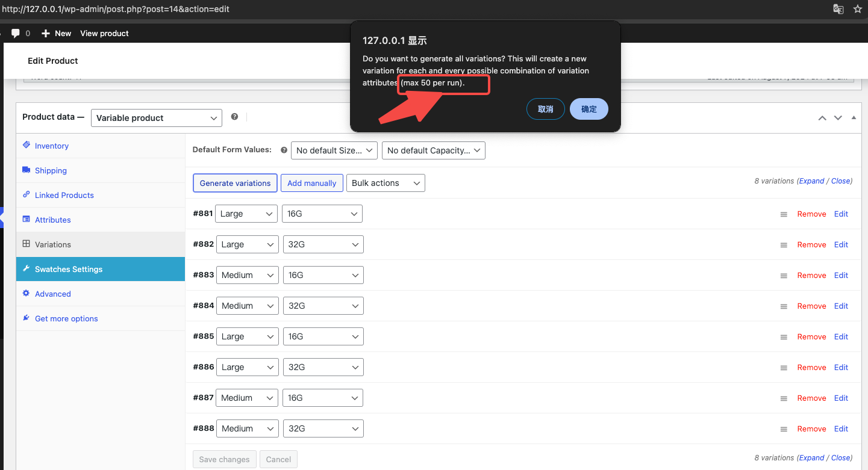Toggle Product data panel with triangle arrow

point(853,118)
